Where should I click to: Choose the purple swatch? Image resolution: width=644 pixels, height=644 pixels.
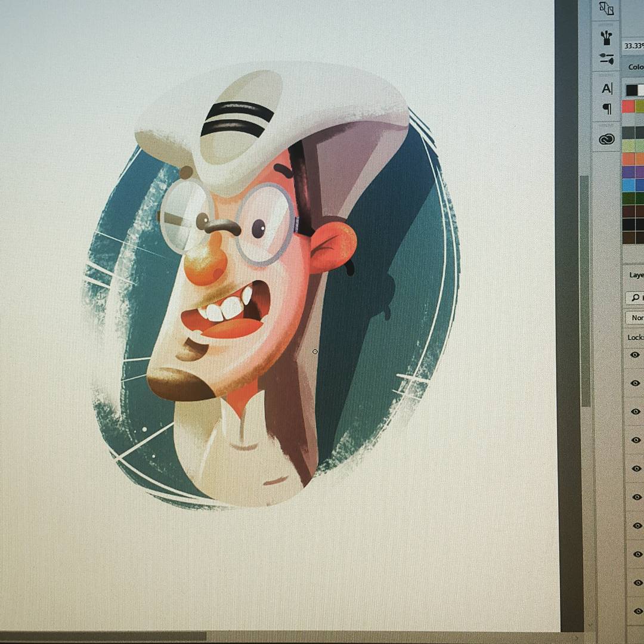[629, 172]
